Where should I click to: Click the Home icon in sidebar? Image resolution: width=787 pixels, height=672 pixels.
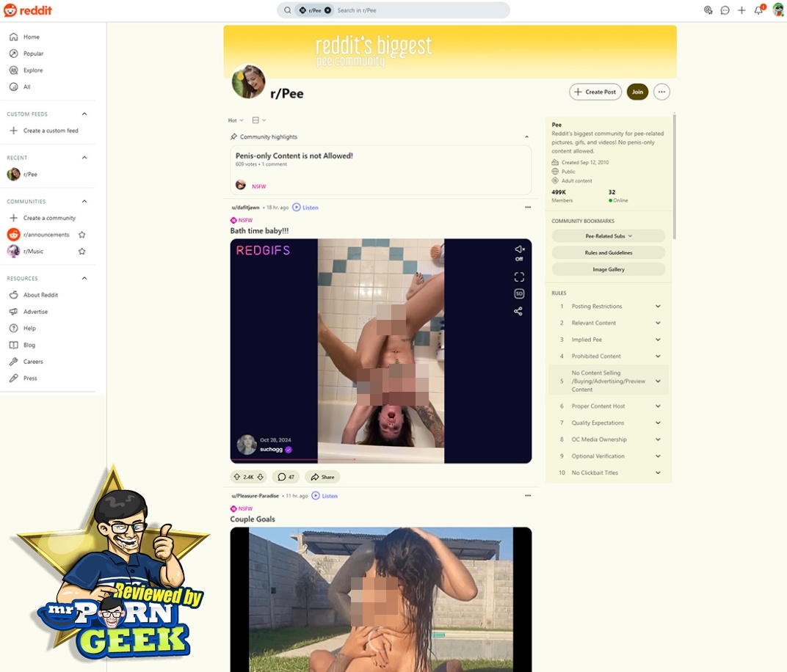coord(13,37)
